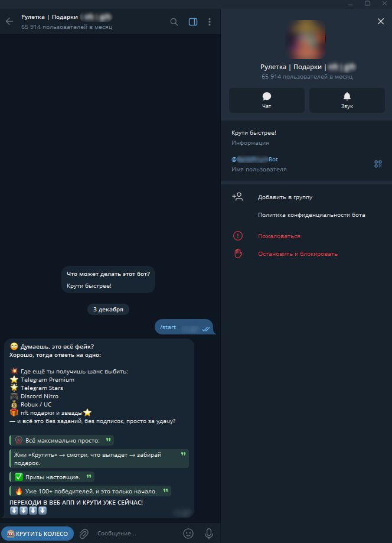
Task: Focus the Сообщение message input field
Action: click(136, 534)
